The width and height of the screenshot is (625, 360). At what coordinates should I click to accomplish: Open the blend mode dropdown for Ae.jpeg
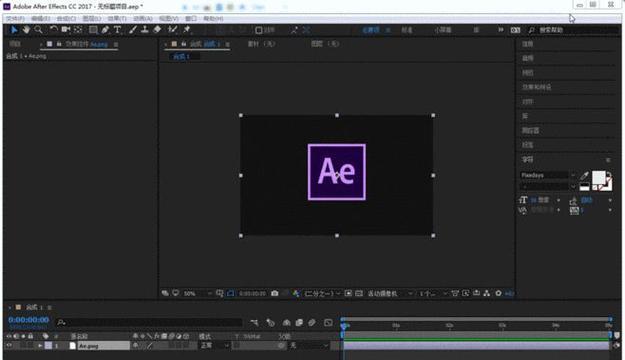[214, 346]
